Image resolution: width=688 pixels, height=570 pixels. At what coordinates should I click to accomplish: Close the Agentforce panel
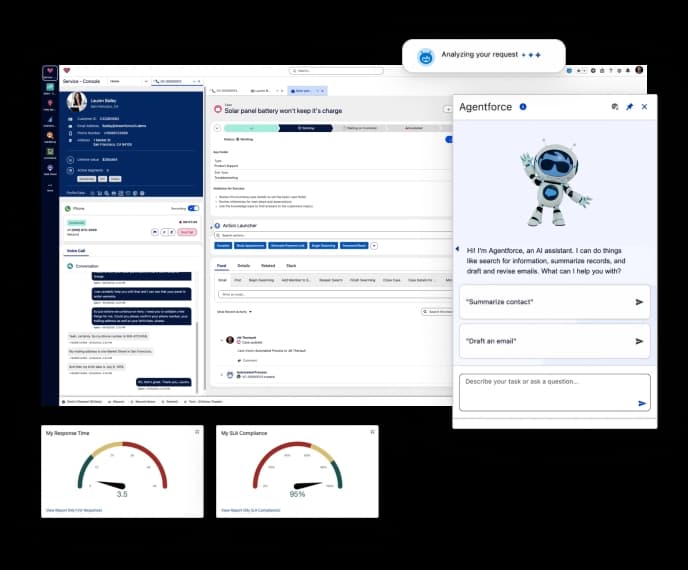pos(644,107)
